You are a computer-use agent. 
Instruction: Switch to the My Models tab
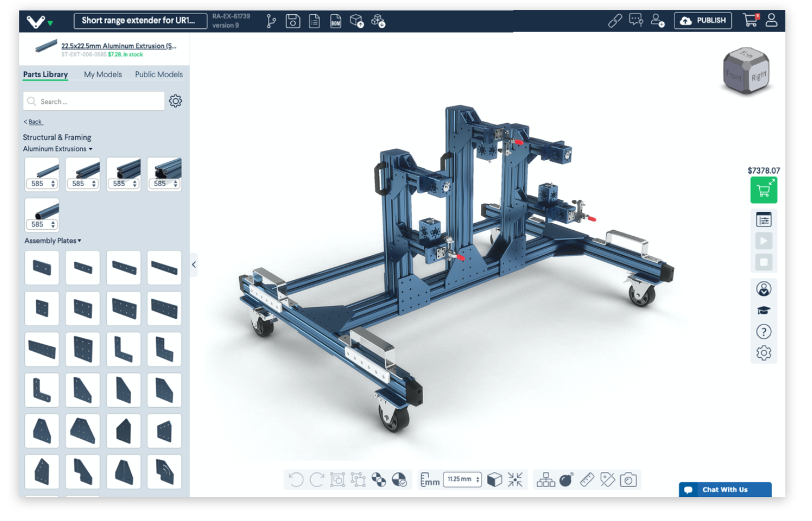click(102, 75)
